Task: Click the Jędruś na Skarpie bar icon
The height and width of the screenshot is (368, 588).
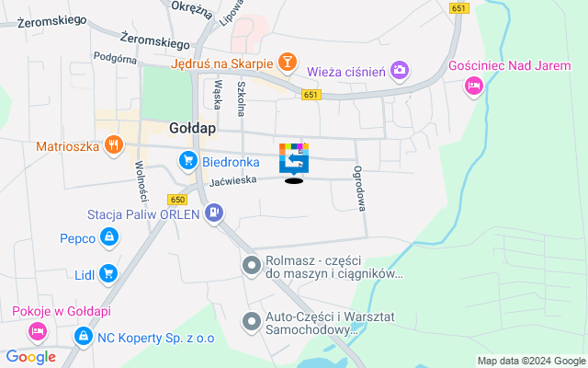Action: tap(288, 63)
